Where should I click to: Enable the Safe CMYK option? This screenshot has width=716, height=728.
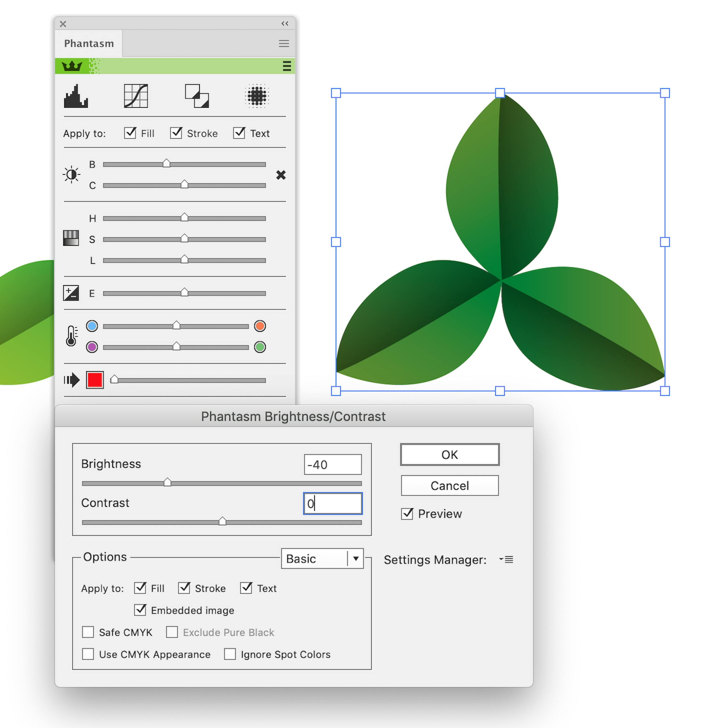pyautogui.click(x=88, y=632)
